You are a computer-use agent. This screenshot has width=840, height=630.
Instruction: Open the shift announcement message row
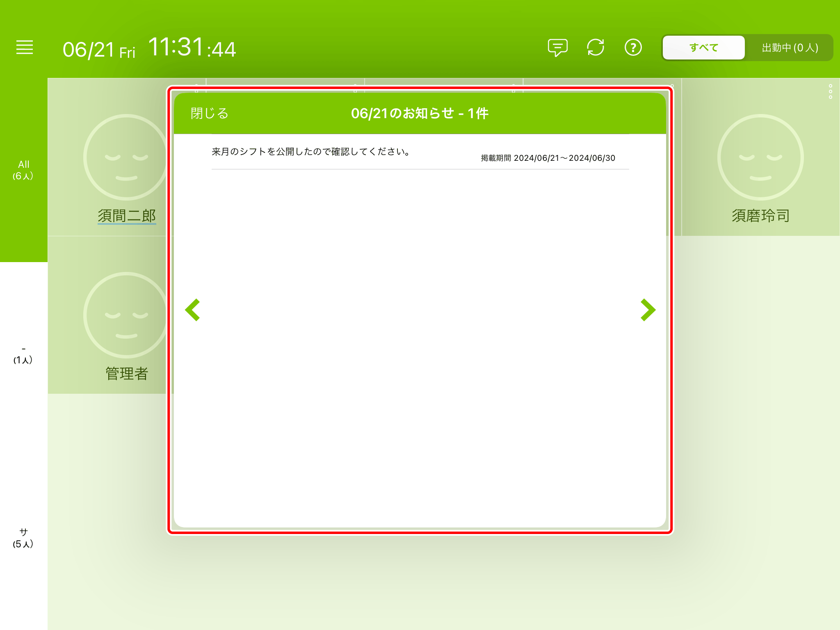coord(420,152)
